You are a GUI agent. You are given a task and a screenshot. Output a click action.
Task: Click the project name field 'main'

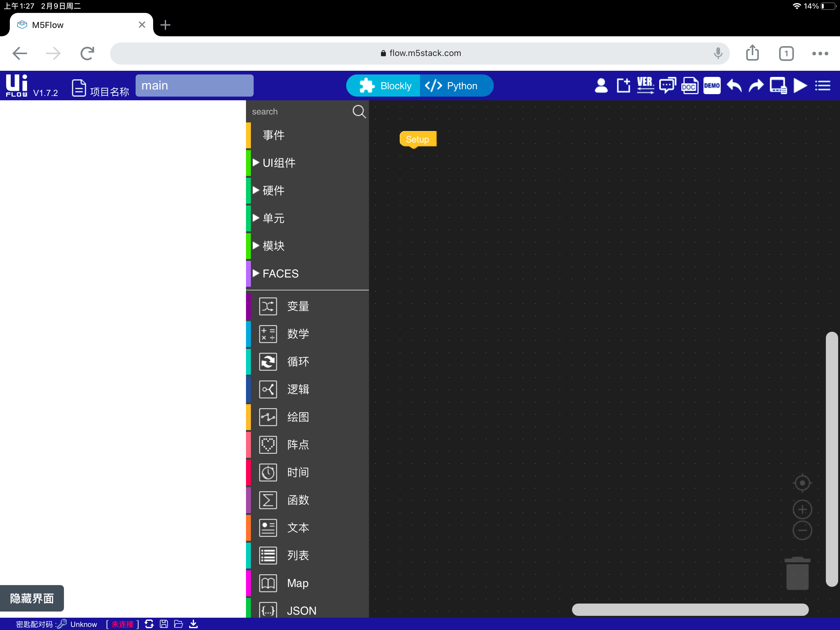(x=194, y=86)
